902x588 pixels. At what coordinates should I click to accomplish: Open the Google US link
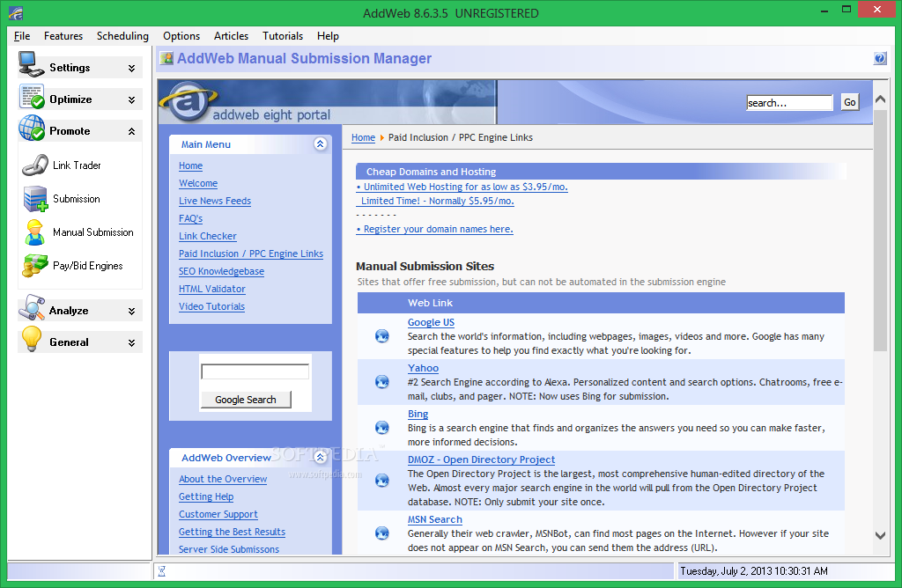[431, 322]
